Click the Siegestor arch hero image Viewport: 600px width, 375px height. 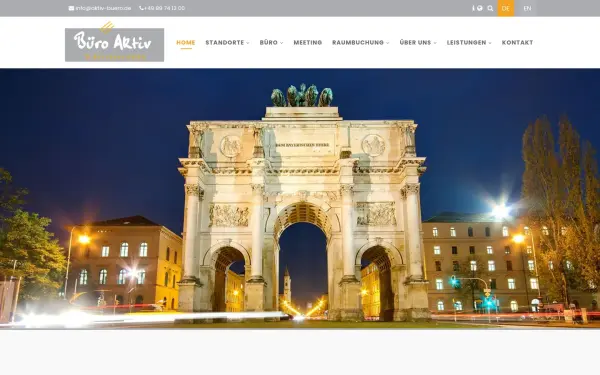[300, 198]
